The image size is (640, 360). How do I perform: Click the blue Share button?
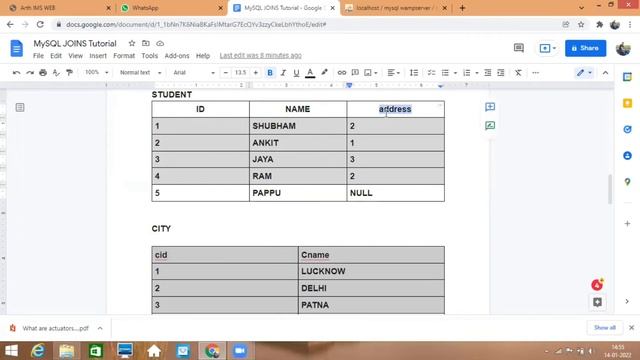(x=585, y=48)
